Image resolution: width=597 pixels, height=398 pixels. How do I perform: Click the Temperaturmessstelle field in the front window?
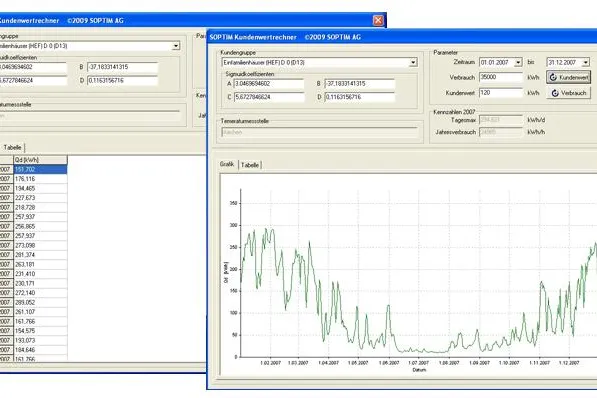click(x=319, y=133)
